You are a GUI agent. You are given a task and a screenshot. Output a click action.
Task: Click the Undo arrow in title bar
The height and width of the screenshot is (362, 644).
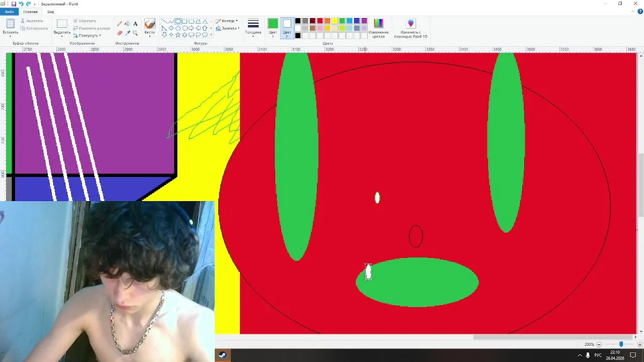click(x=21, y=4)
